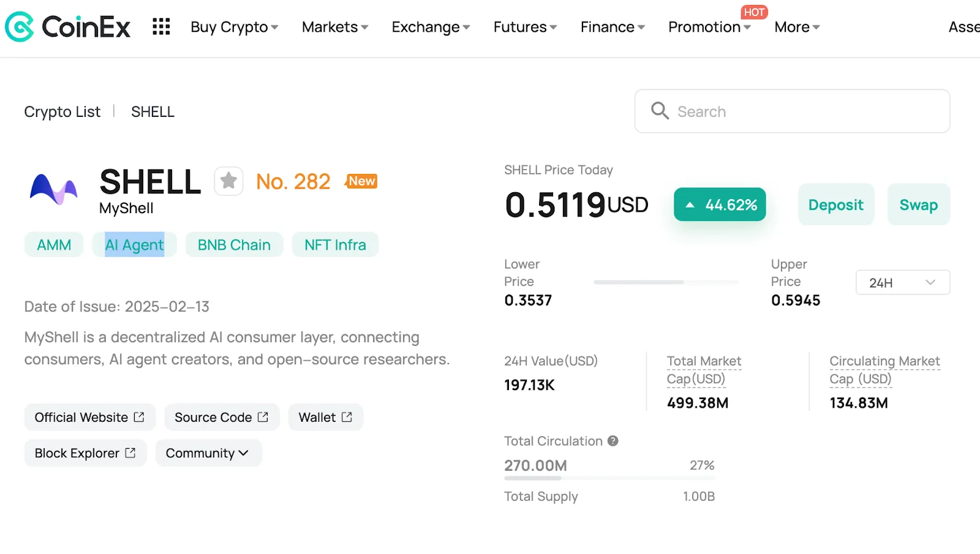This screenshot has width=980, height=554.
Task: Select the AMM category tag
Action: pos(54,245)
